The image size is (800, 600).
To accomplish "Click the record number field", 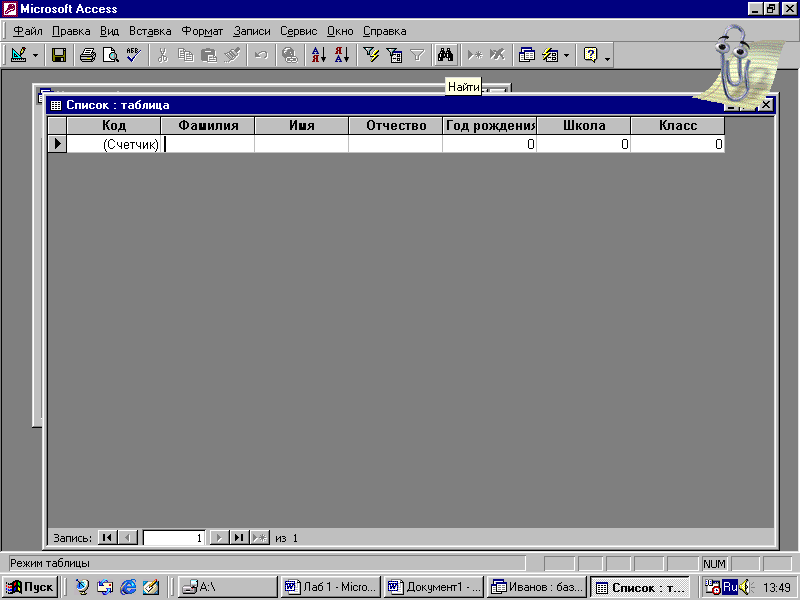I will point(174,538).
